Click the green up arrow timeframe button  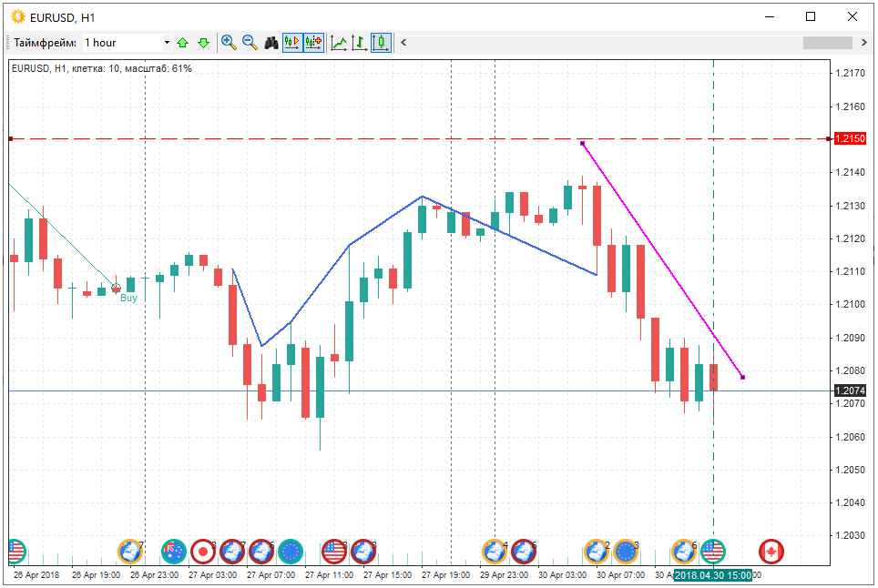pyautogui.click(x=183, y=43)
